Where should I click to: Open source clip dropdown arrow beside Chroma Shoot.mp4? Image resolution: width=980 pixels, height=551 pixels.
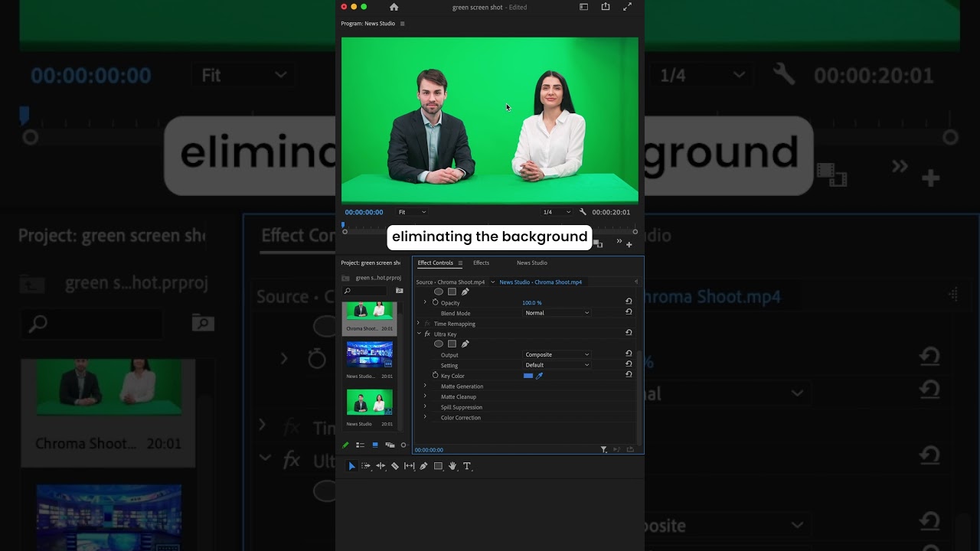492,282
